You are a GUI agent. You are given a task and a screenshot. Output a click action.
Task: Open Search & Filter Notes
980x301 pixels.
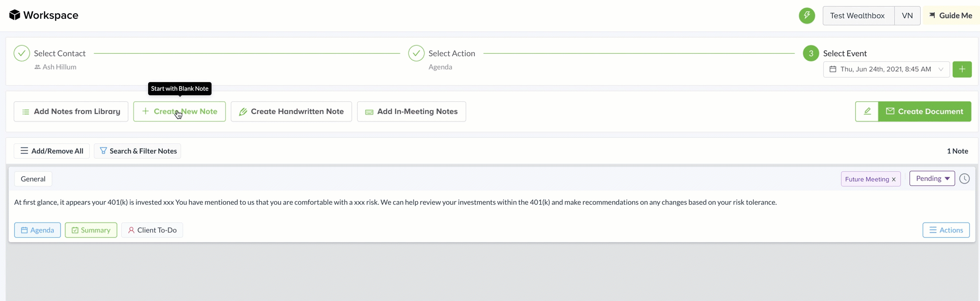point(137,151)
